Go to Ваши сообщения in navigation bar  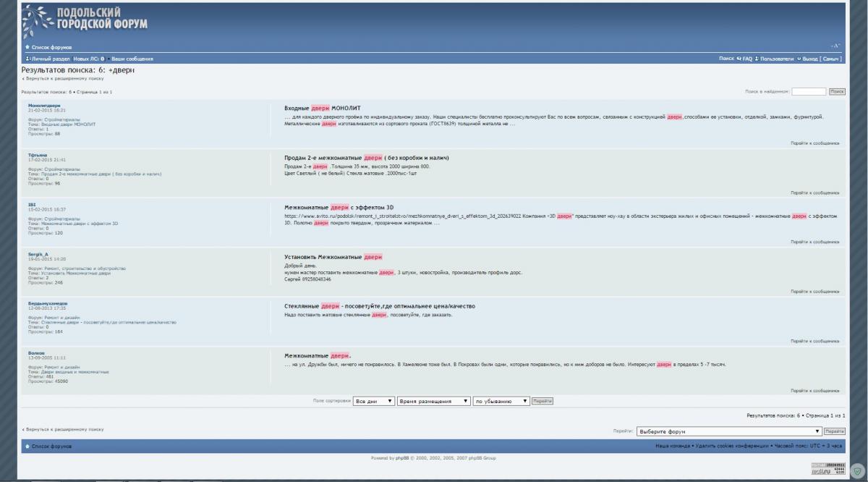click(x=132, y=59)
